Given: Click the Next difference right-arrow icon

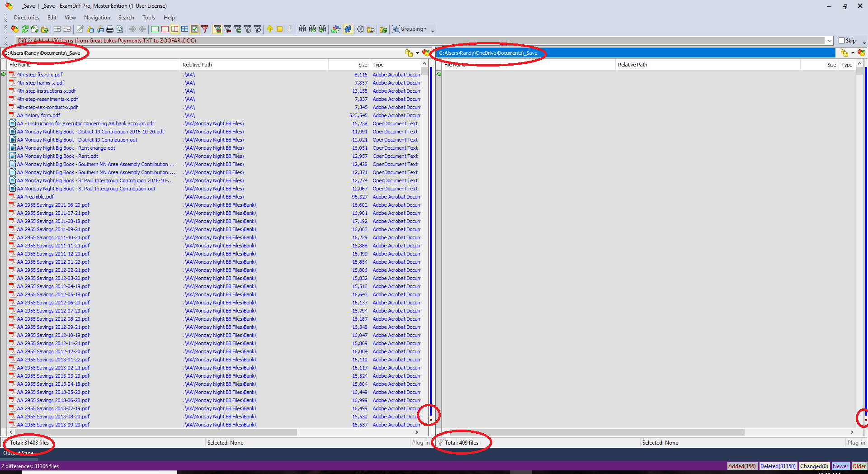Looking at the screenshot, I should click(x=132, y=29).
